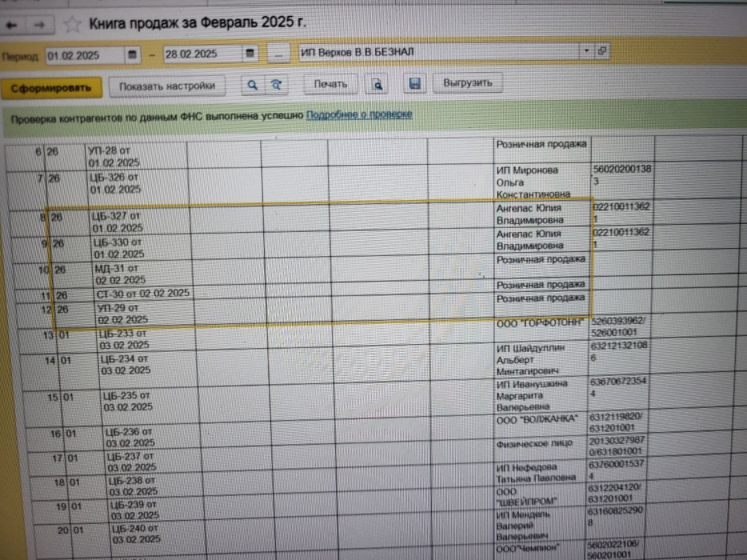Click the period start date field 01.02.2025
747x560 pixels.
point(84,55)
